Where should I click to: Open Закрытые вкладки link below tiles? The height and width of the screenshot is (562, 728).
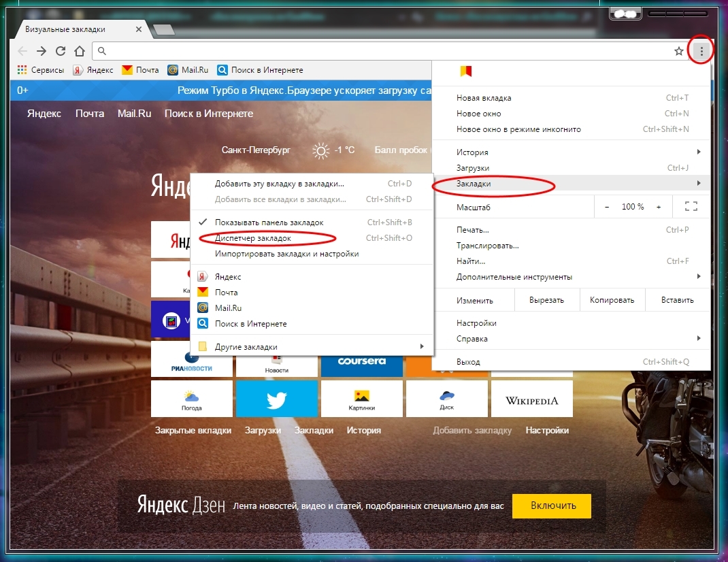coord(193,431)
